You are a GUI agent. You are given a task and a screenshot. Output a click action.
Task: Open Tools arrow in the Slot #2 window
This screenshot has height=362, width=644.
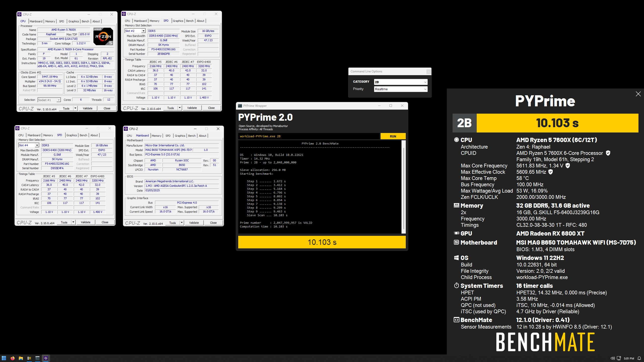[x=180, y=108]
